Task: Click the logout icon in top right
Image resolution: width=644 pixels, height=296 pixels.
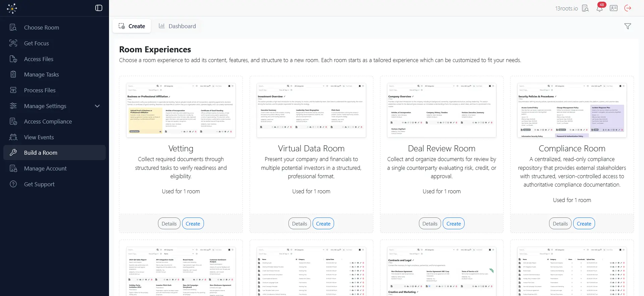Action: click(628, 8)
